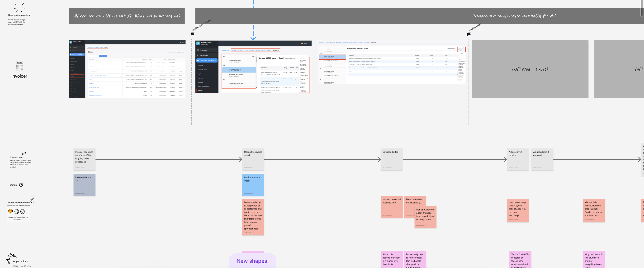Screen dimensions: 644x268
Task: Click the heart-eyes emoji sticker
Action: tap(10, 211)
